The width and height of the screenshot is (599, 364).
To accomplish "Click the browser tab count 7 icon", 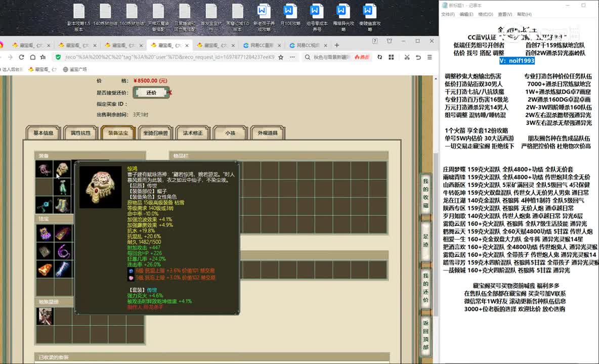I will click(x=375, y=41).
